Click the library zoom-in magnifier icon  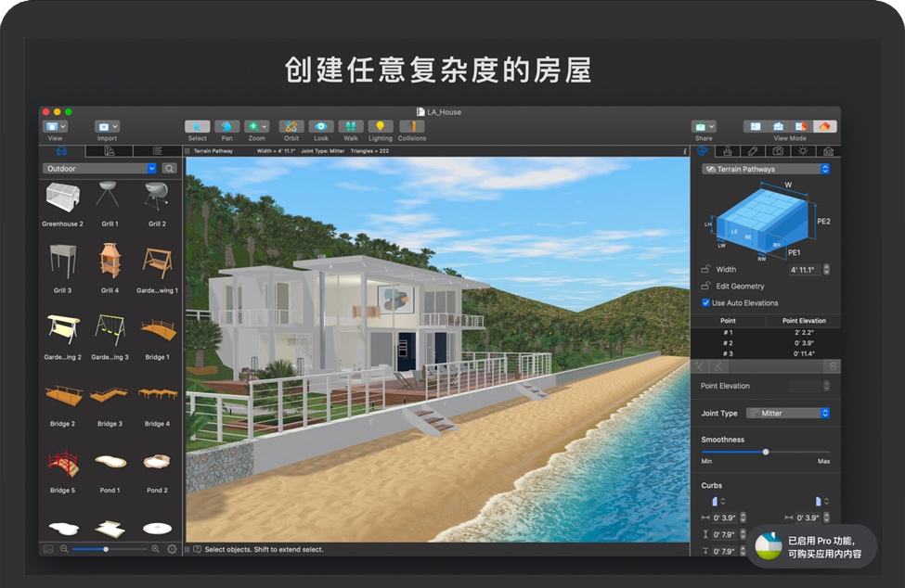click(x=155, y=549)
